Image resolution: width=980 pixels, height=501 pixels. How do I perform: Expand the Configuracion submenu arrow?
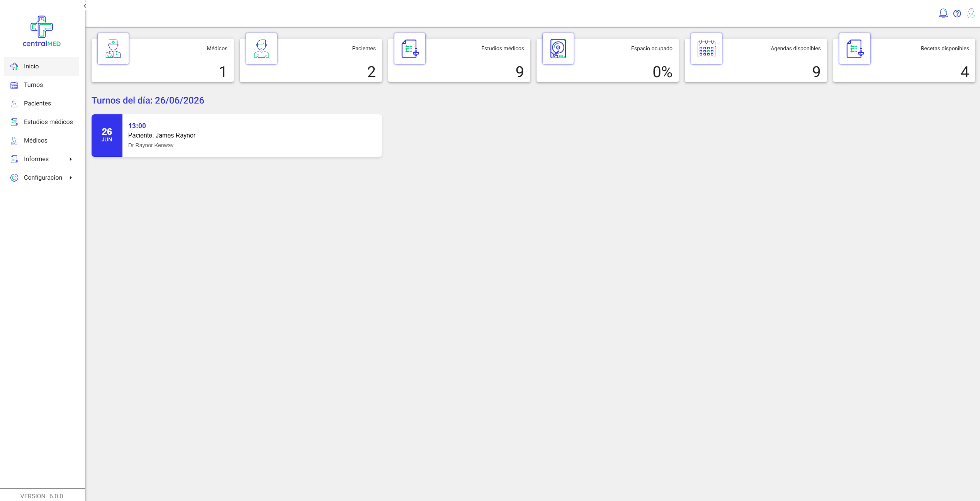71,178
